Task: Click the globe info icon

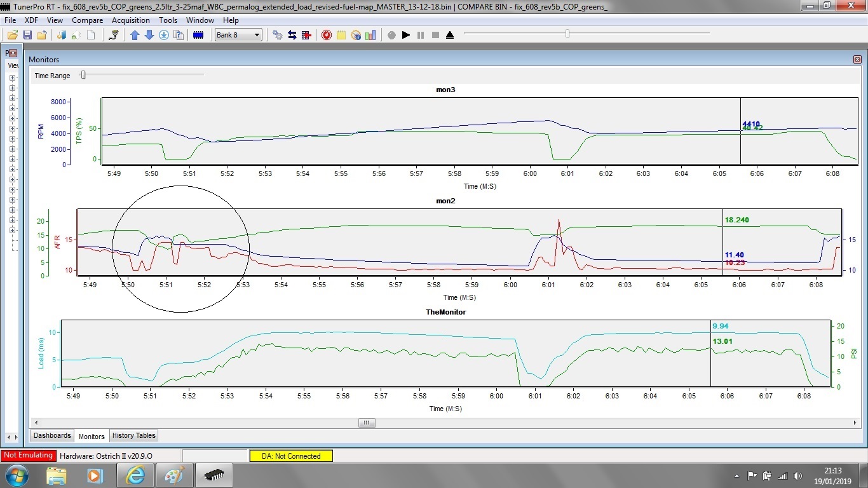Action: click(356, 35)
